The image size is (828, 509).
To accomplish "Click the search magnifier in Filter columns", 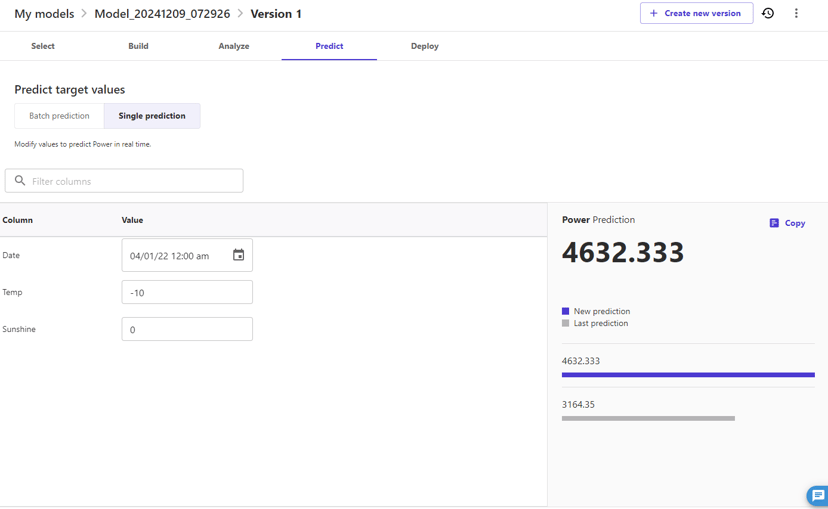I will 20,181.
